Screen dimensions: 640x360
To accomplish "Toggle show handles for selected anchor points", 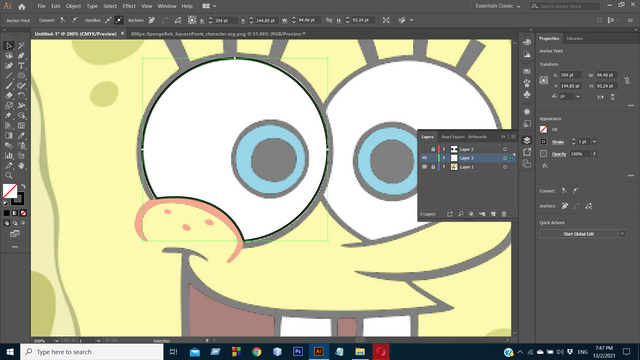I will tap(108, 20).
